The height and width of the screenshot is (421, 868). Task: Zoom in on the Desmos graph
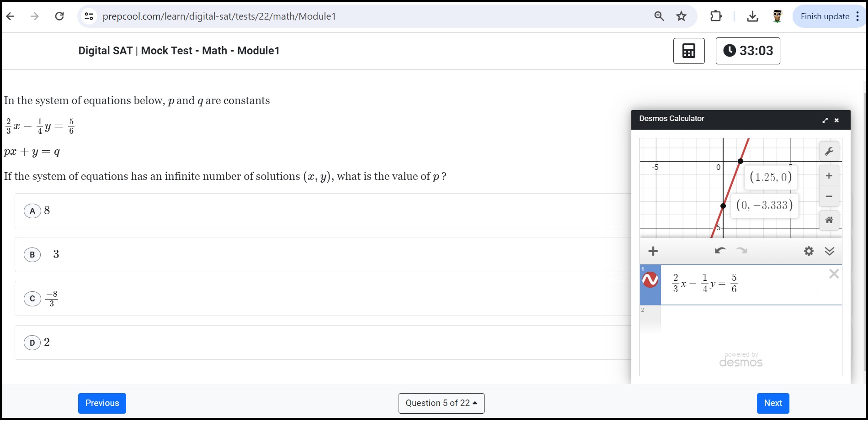(829, 176)
